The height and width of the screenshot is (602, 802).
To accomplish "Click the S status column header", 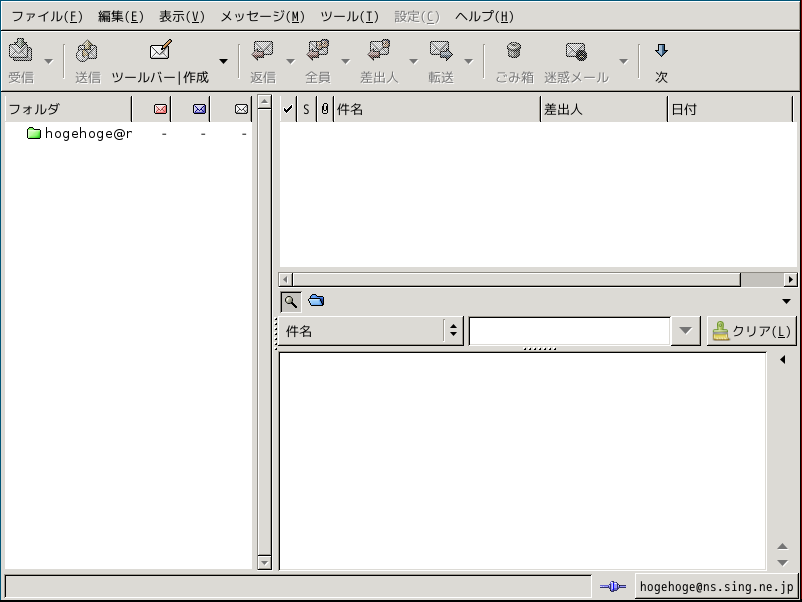I will 306,109.
